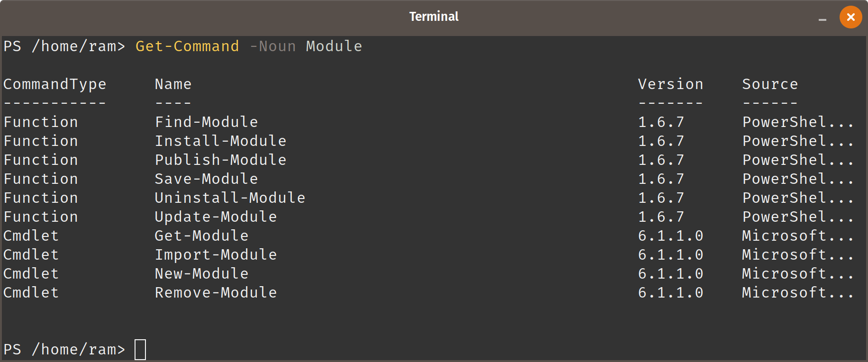Viewport: 868px width, 362px height.
Task: Click Update-Module function name
Action: pyautogui.click(x=216, y=217)
